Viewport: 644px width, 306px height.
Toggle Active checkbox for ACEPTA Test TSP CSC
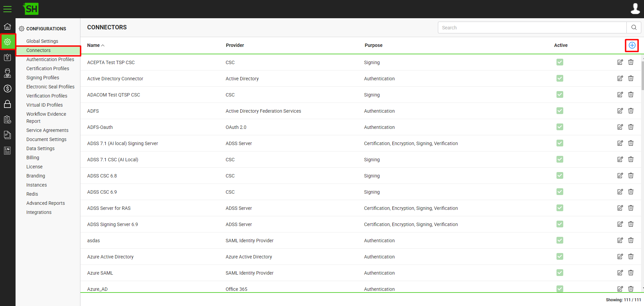tap(560, 62)
